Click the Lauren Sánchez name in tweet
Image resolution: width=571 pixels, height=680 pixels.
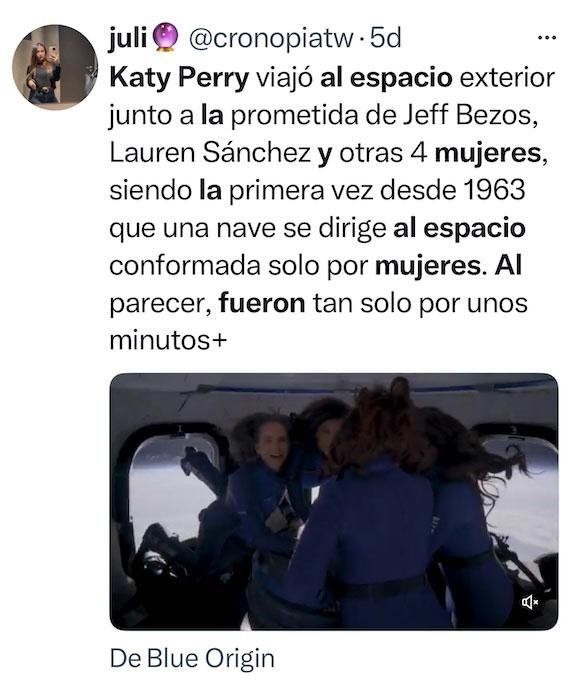[x=210, y=153]
